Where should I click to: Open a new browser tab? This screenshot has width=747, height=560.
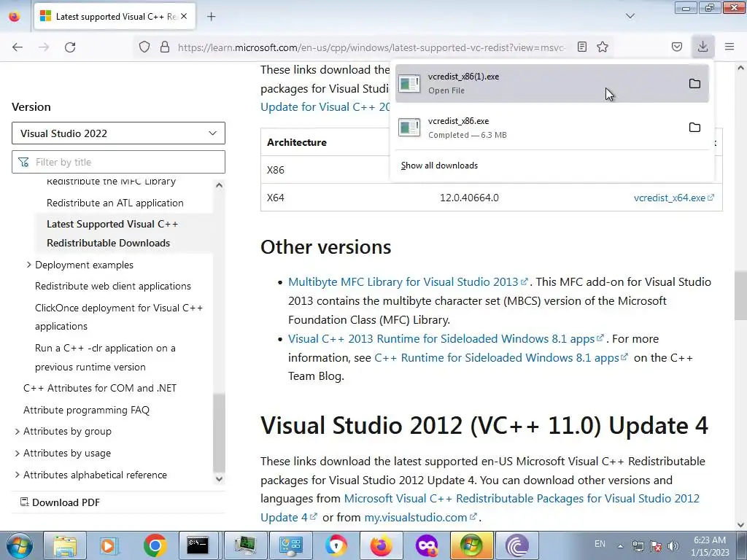click(x=211, y=17)
